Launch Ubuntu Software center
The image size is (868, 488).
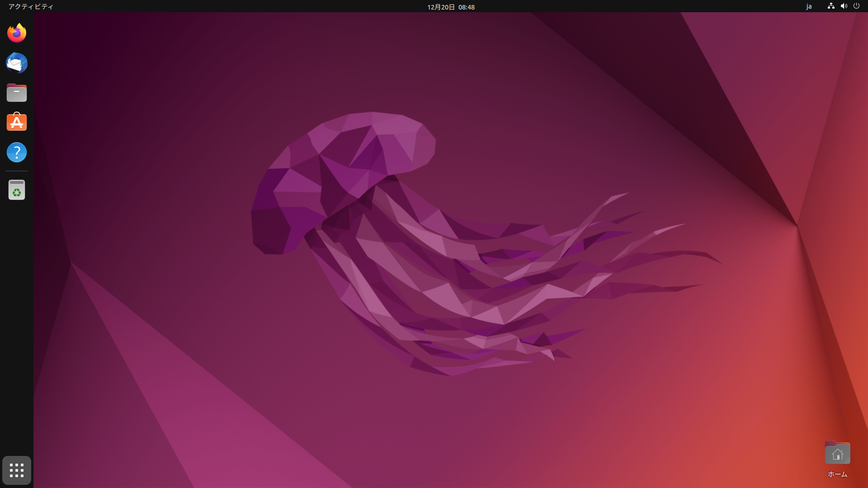[x=16, y=122]
